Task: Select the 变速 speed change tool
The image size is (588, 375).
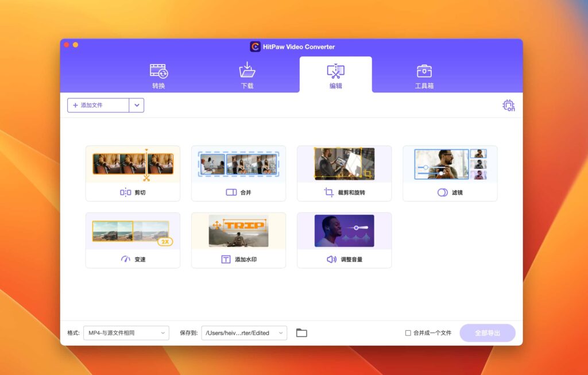Action: [133, 239]
